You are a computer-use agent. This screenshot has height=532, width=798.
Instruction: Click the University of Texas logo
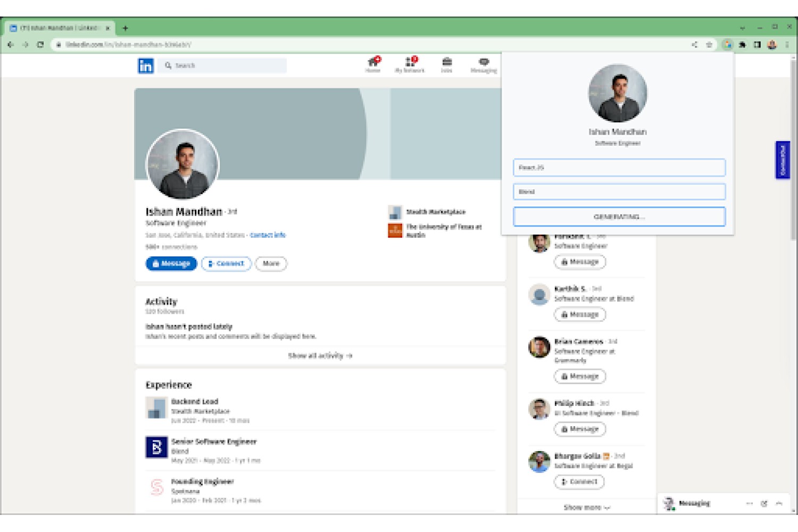[395, 230]
